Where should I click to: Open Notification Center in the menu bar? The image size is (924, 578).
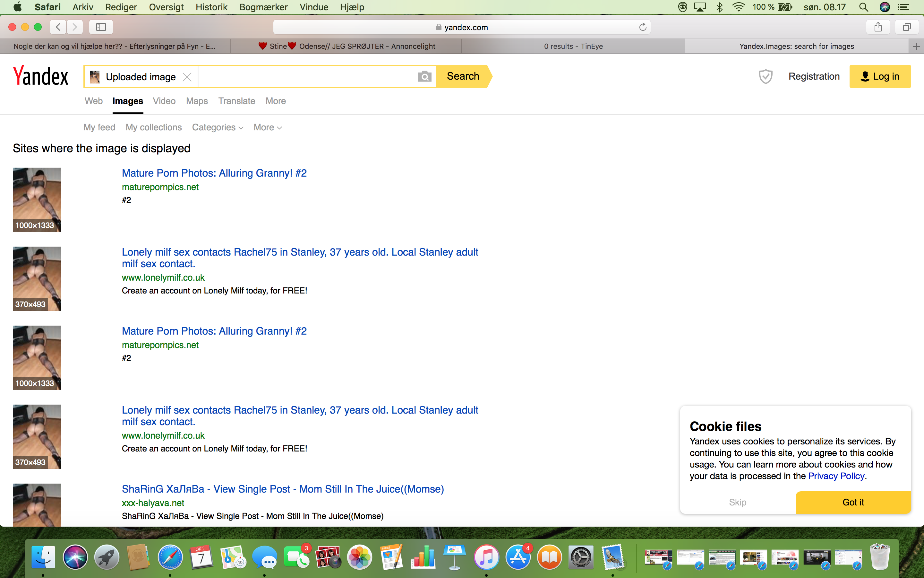[x=903, y=7]
